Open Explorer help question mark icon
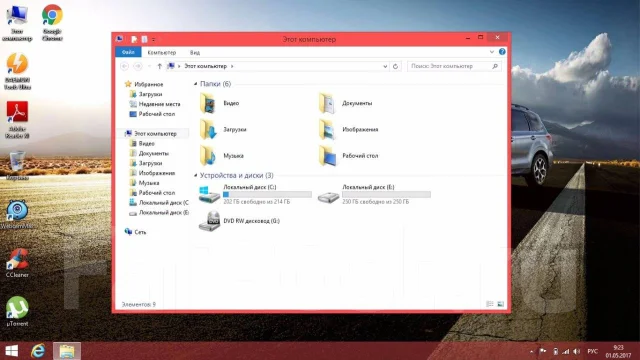Screen dimensions: 640x360 [x=502, y=52]
